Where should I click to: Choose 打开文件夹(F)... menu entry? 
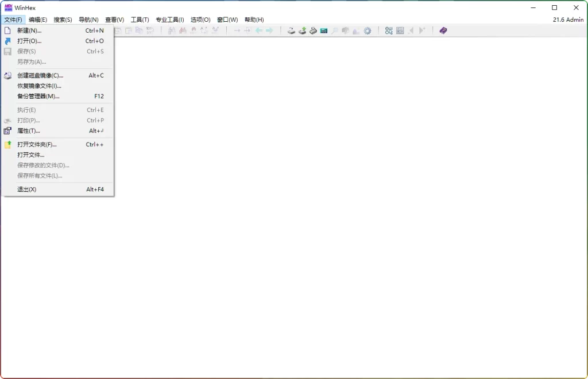tap(37, 145)
